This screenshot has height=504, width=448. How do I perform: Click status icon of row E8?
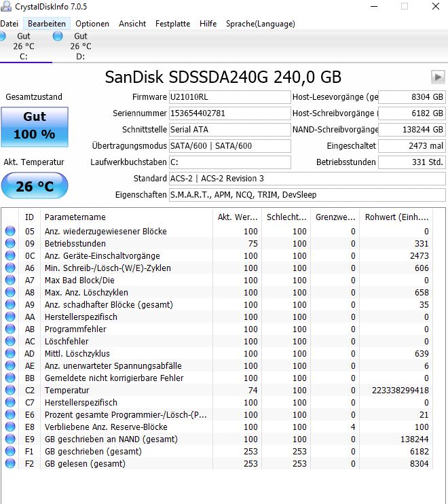[10, 427]
